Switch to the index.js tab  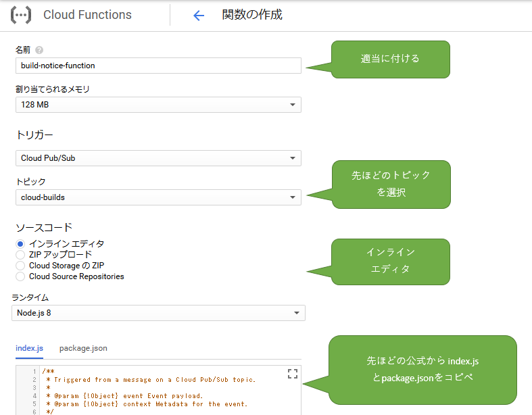(x=29, y=348)
